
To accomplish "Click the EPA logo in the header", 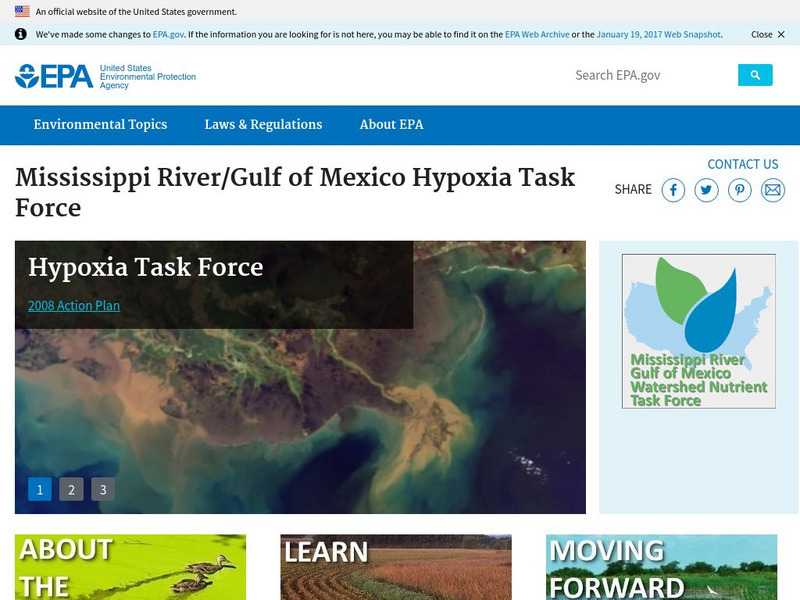I will [x=54, y=75].
